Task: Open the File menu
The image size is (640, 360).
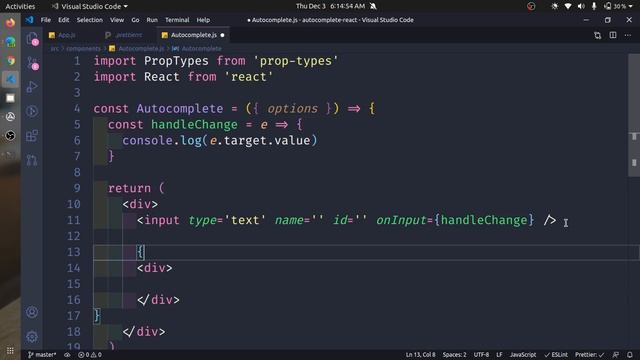Action: (x=46, y=20)
